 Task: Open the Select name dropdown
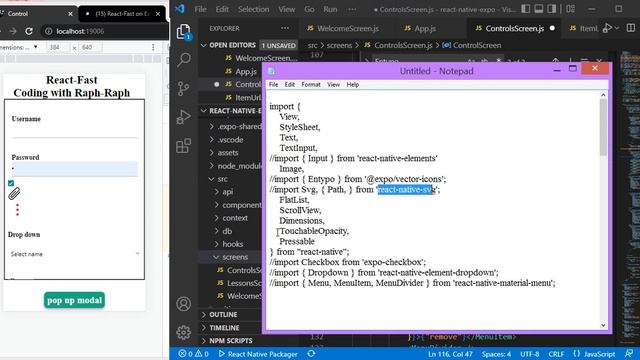point(74,254)
